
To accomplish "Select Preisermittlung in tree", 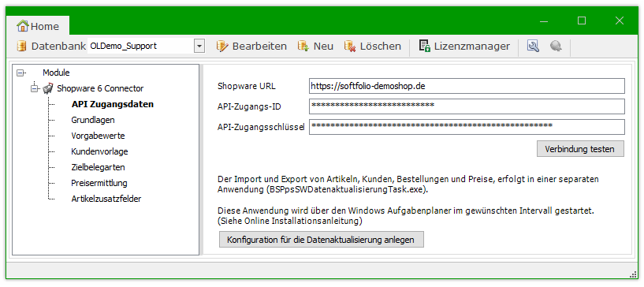I will pos(99,183).
